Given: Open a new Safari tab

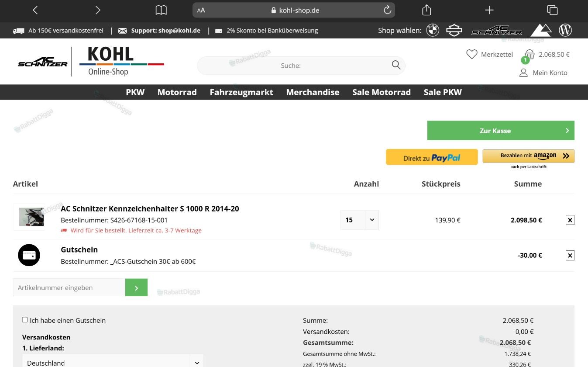Looking at the screenshot, I should (x=489, y=10).
